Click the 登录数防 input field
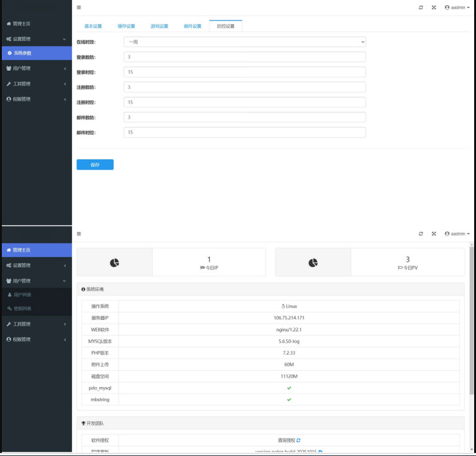Screen dimensions: 476x456 (x=245, y=57)
